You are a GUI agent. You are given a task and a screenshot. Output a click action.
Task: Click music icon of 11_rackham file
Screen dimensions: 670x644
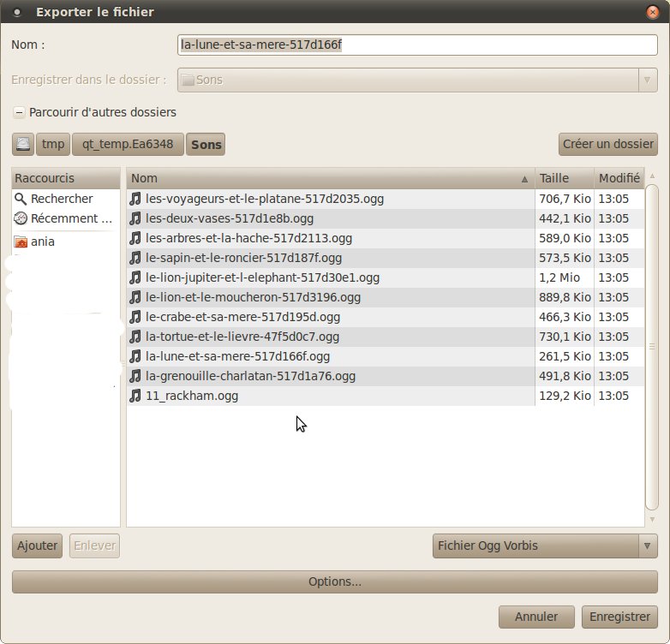pos(135,396)
